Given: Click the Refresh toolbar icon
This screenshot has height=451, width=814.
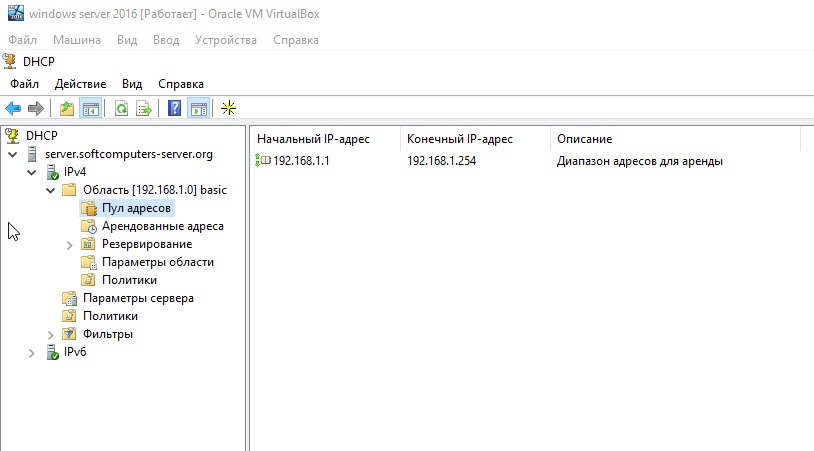Looking at the screenshot, I should [x=121, y=108].
